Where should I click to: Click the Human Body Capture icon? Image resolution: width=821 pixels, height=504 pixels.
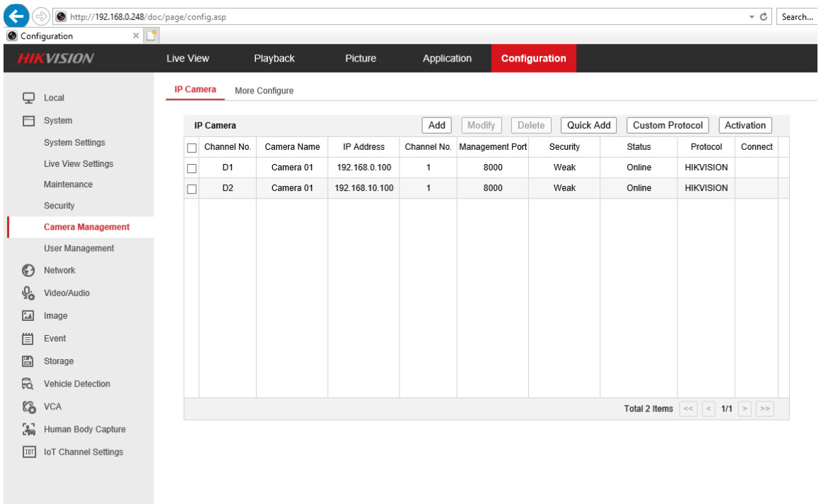[29, 429]
